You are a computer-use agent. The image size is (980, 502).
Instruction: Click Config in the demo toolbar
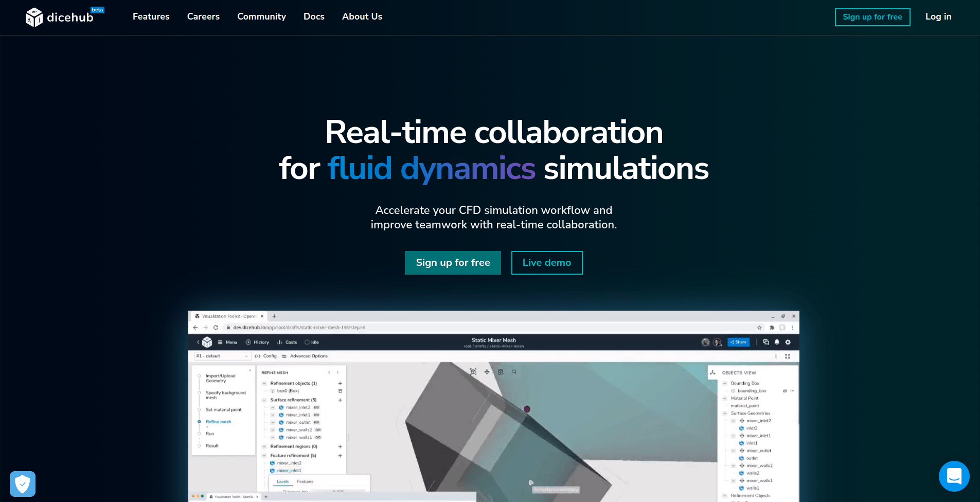(265, 356)
